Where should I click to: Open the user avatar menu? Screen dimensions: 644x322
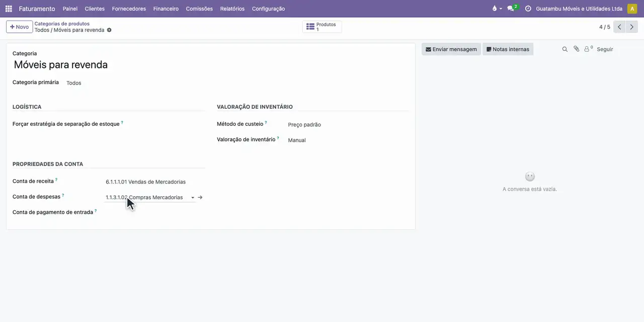[632, 9]
